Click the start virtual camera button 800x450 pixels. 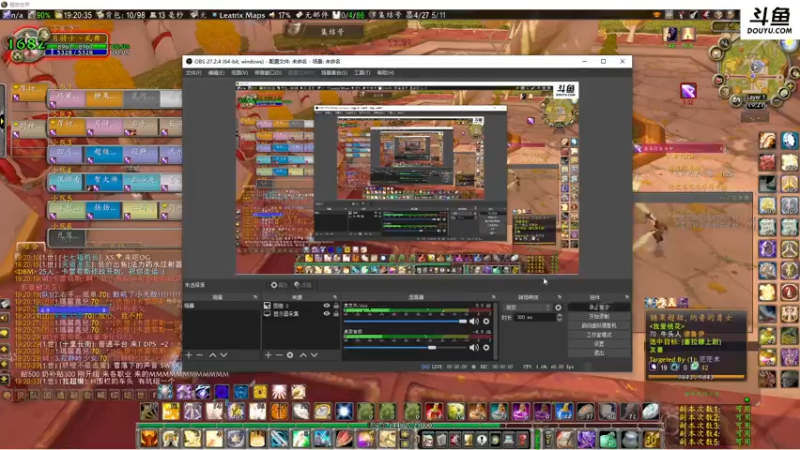coord(599,326)
